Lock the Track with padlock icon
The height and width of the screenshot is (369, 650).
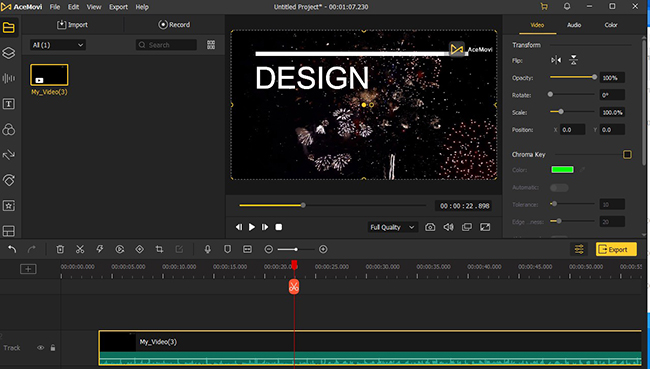53,348
